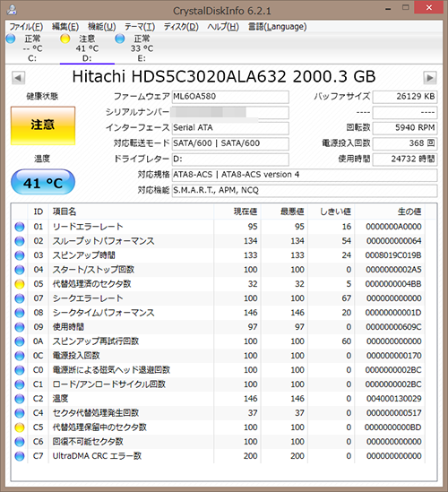This screenshot has height=492, width=448.
Task: Click status icon for 04 スタート/ストップ回数
Action: pyautogui.click(x=20, y=270)
